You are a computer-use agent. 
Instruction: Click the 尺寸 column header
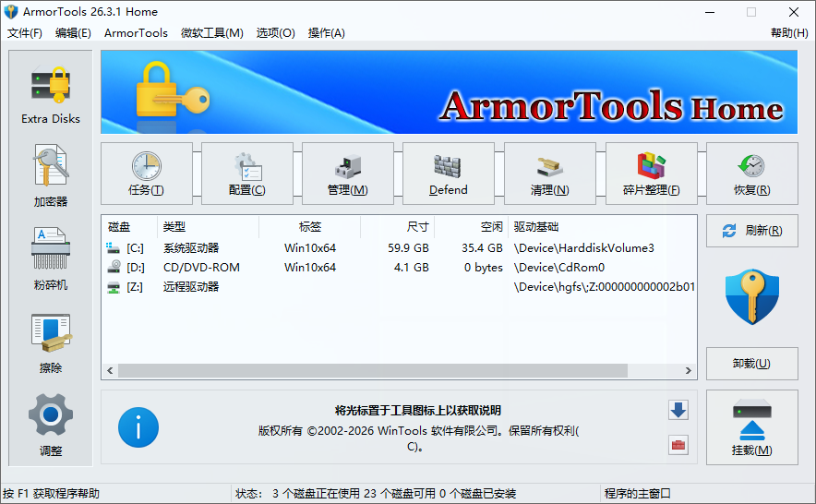(x=397, y=227)
